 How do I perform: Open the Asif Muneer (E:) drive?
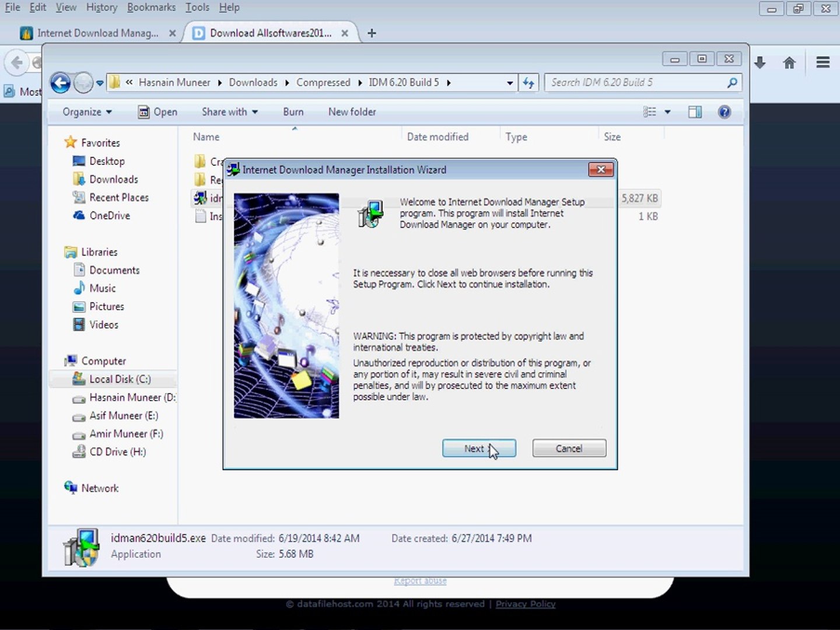tap(124, 415)
